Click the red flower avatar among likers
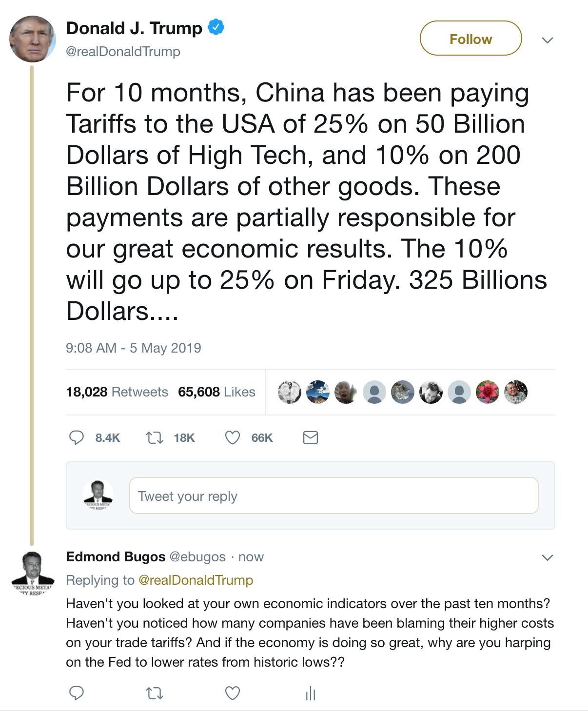Image resolution: width=588 pixels, height=712 pixels. click(488, 392)
